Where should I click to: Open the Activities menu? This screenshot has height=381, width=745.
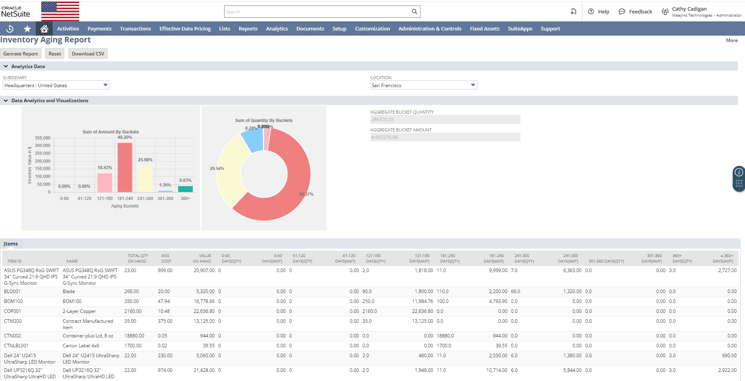tap(68, 29)
